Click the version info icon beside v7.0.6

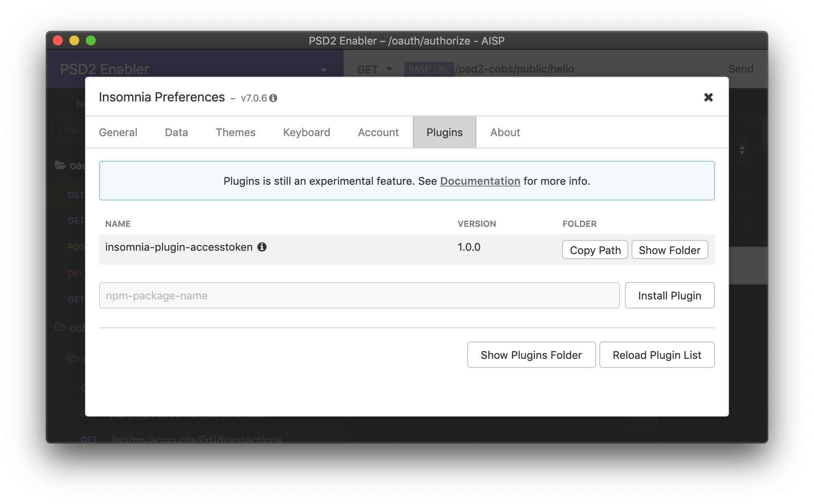click(273, 98)
